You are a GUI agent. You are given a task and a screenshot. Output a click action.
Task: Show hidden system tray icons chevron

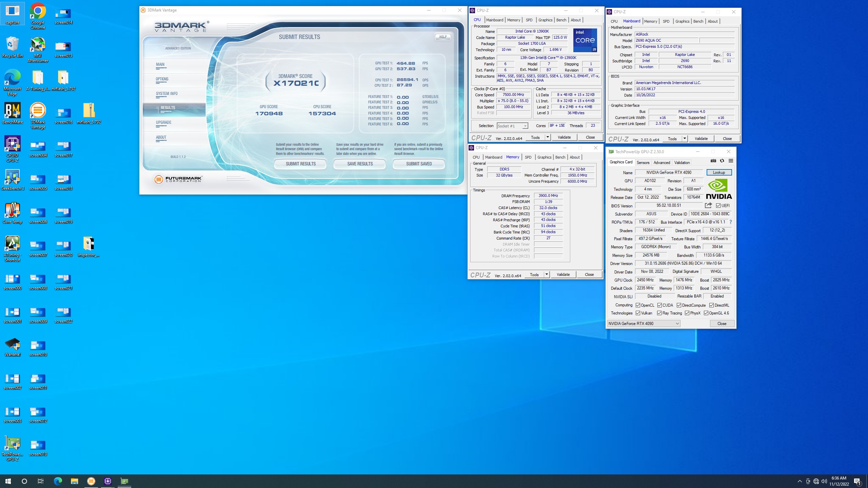[x=800, y=481]
